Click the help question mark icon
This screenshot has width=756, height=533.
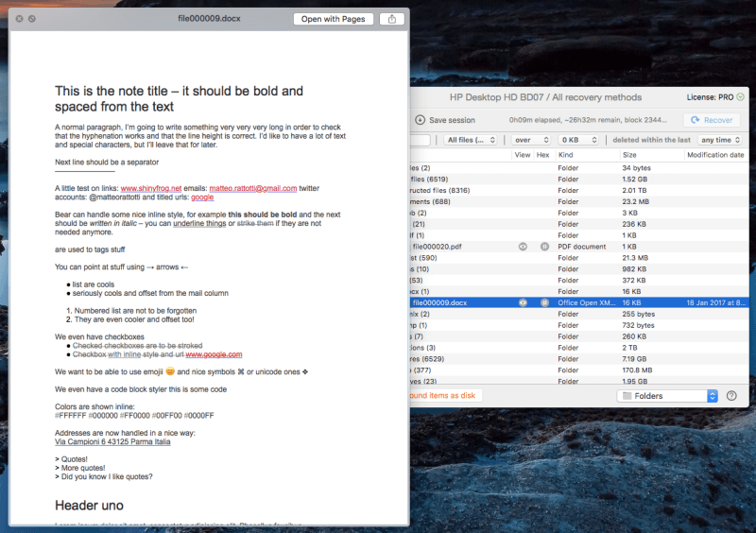(731, 396)
